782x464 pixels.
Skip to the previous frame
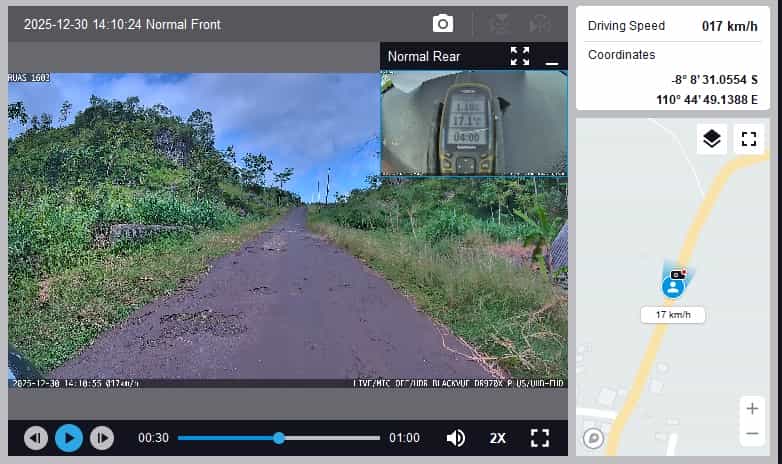pos(36,438)
